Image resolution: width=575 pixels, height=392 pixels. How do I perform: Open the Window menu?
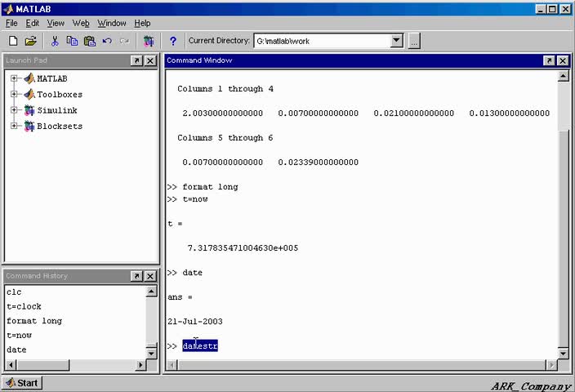pos(111,23)
